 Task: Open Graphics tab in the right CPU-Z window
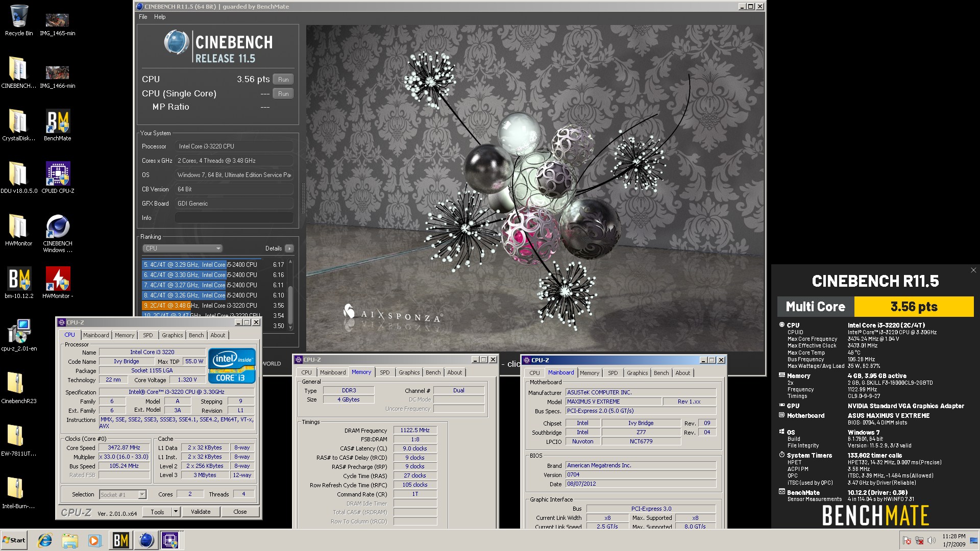click(637, 373)
